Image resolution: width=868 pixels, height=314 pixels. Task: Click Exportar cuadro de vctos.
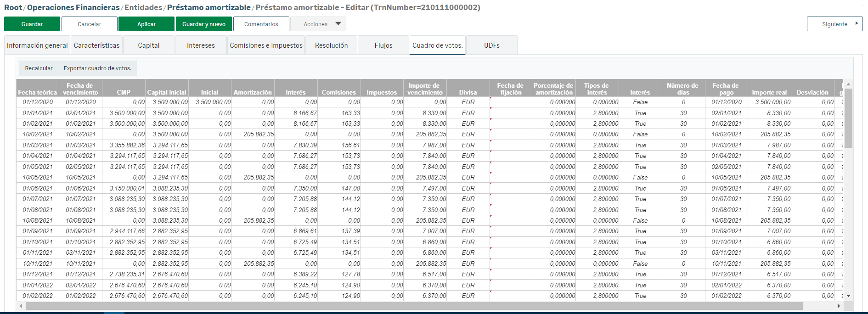tap(97, 68)
